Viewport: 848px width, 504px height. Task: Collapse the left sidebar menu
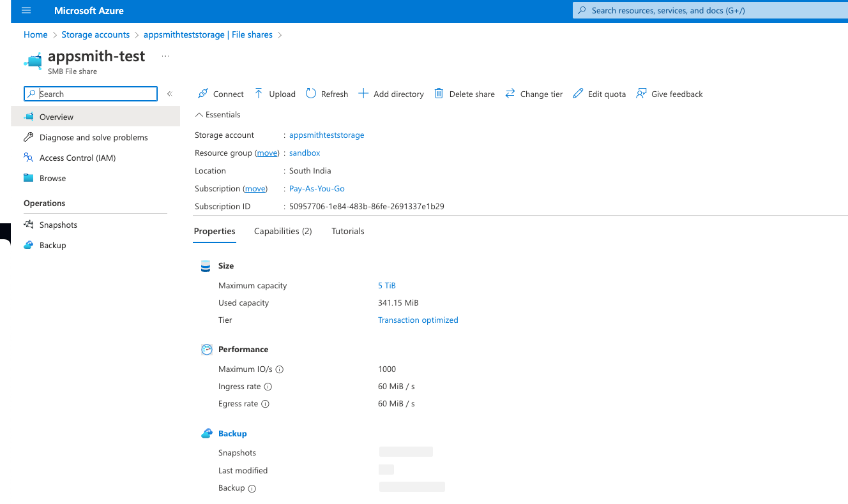(x=170, y=94)
